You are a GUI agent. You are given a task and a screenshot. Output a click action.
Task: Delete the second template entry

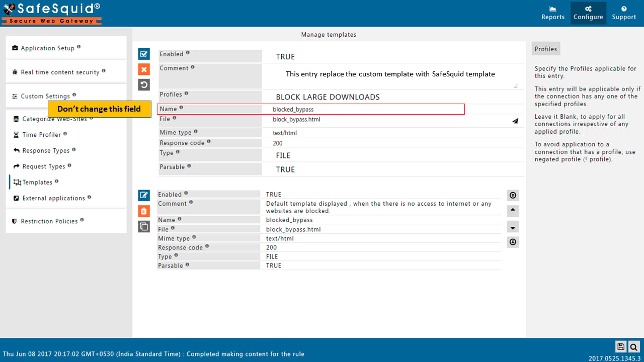coord(144,211)
